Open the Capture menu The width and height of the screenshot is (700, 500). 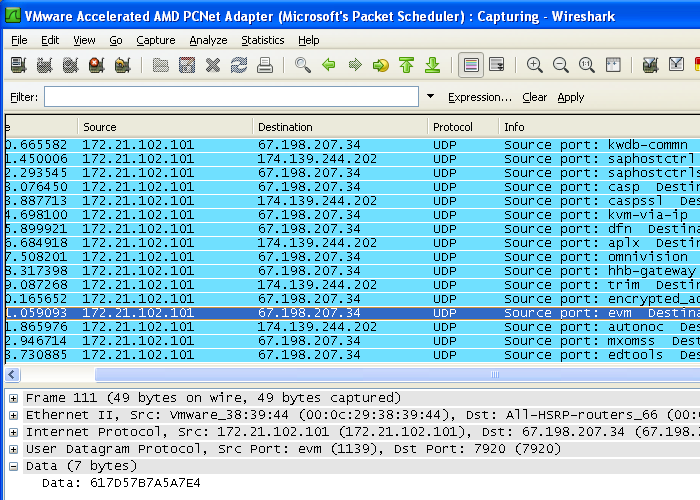pos(155,40)
